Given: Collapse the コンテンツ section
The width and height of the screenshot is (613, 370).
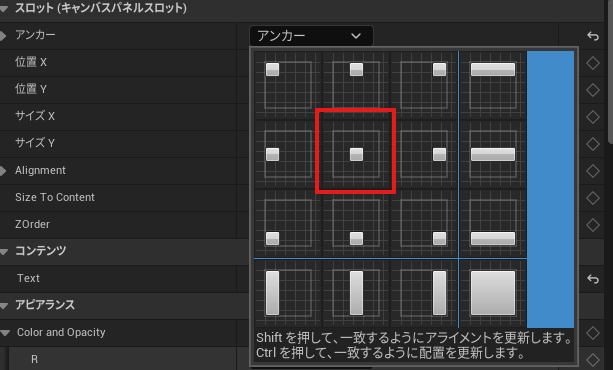Looking at the screenshot, I should (4, 251).
